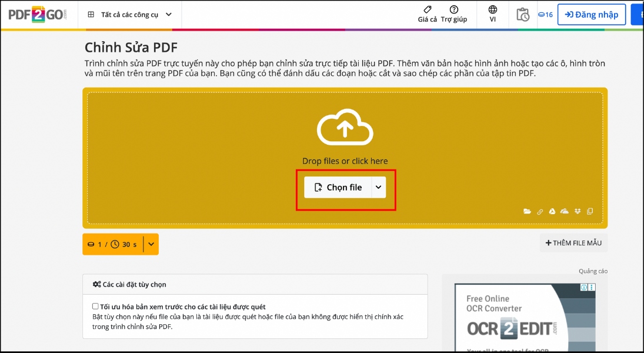Image resolution: width=644 pixels, height=353 pixels.
Task: Browse local files with the folder icon
Action: (528, 211)
